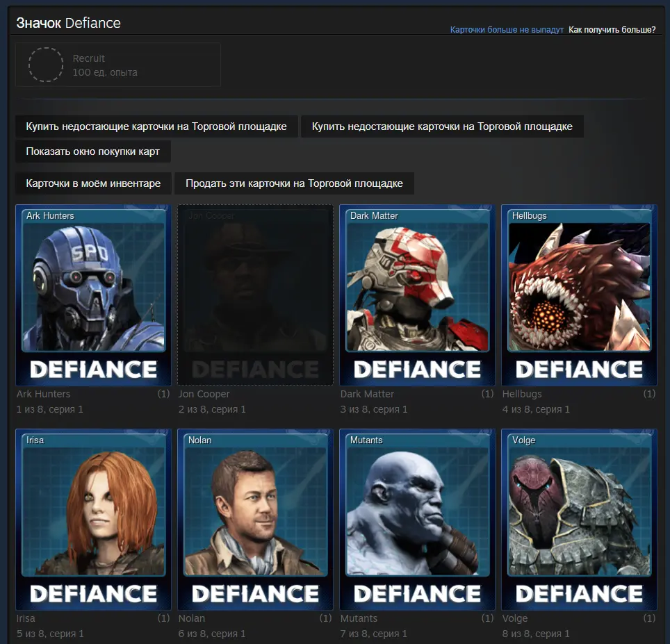The image size is (670, 644).
Task: Click '4 из 8, серия 1' text
Action: click(x=536, y=409)
